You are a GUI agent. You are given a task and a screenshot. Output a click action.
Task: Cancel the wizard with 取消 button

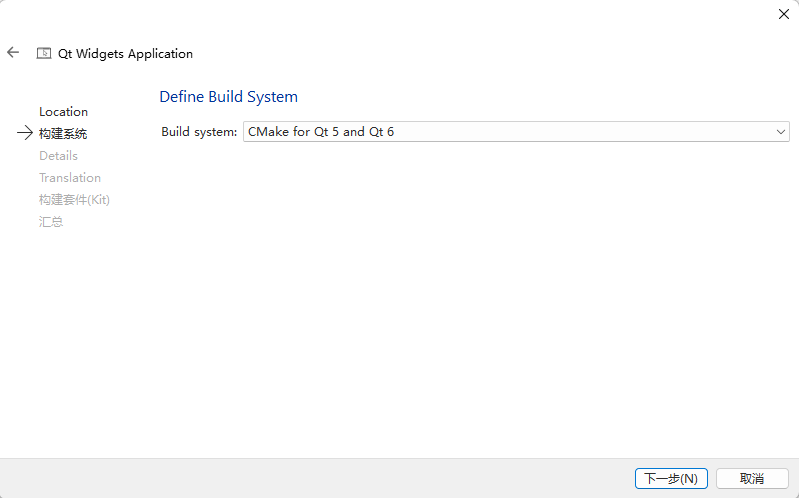point(752,479)
